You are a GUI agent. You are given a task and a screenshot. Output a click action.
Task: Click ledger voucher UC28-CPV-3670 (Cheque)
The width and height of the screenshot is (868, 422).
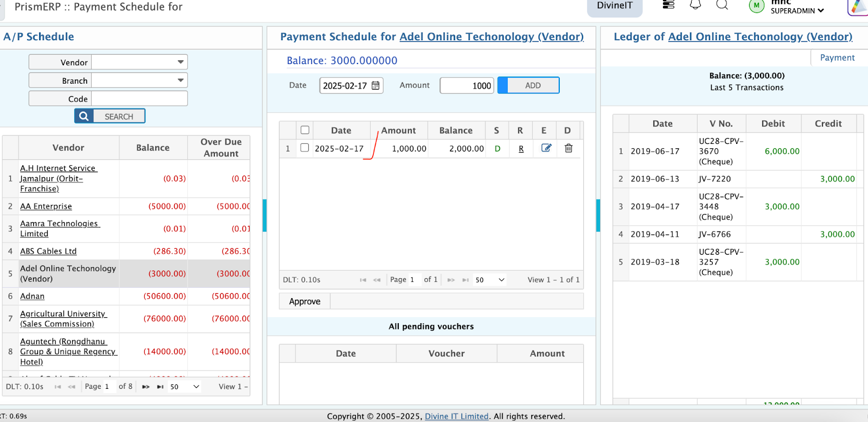(x=721, y=151)
